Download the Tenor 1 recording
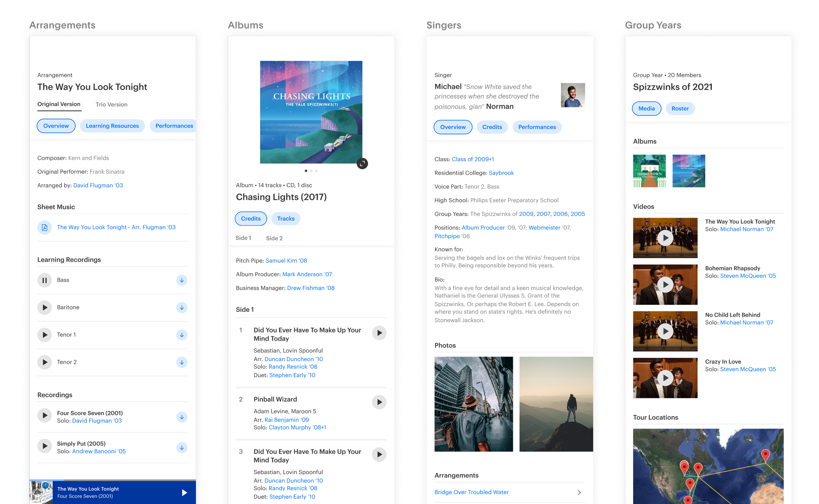819x504 pixels. (182, 335)
